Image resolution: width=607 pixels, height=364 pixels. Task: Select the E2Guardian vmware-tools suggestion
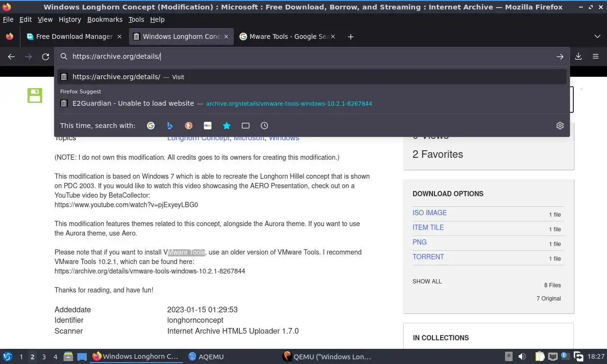click(x=312, y=103)
